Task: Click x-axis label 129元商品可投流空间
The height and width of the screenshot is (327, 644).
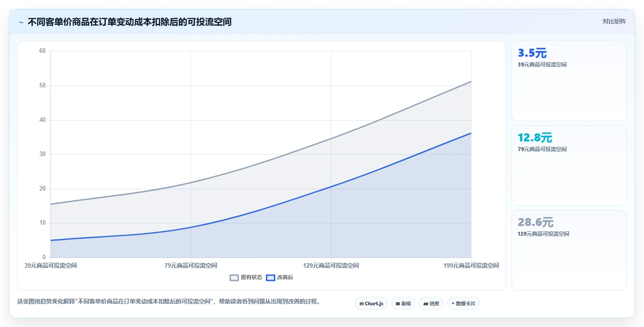Action: tap(331, 266)
